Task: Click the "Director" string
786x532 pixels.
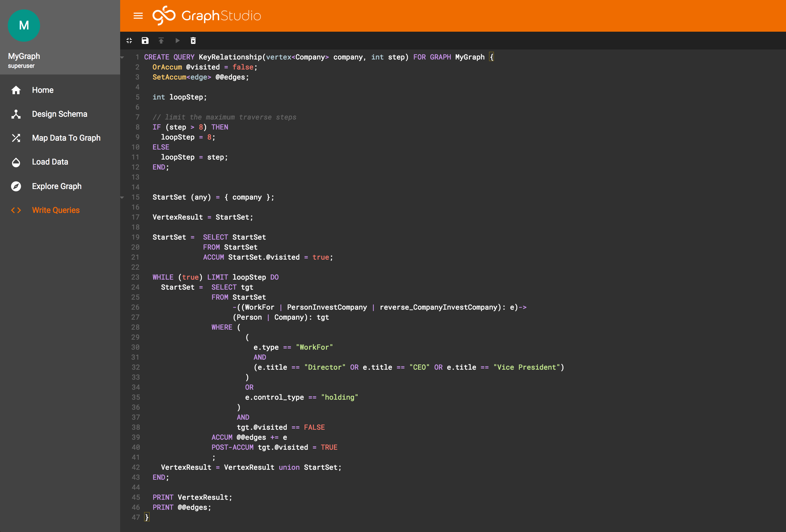Action: click(325, 367)
